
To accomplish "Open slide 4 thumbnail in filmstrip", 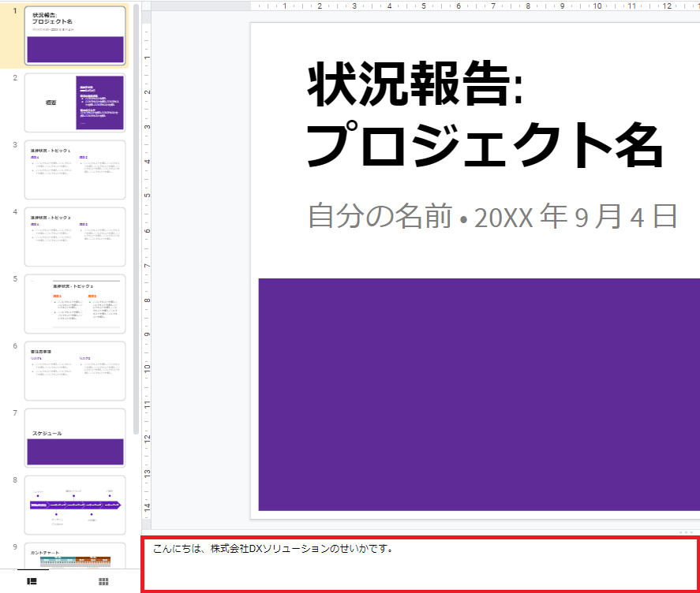I will (75, 237).
